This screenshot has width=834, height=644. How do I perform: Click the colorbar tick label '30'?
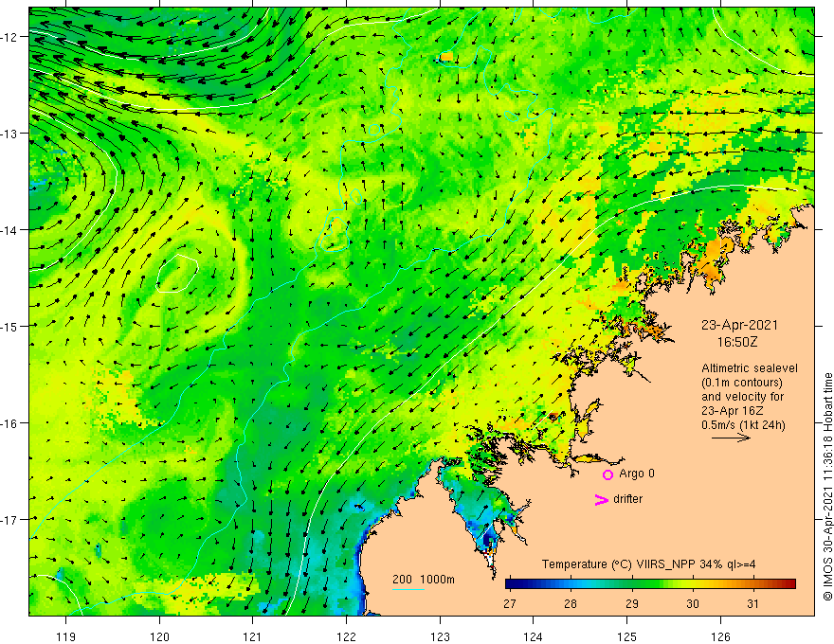[692, 603]
